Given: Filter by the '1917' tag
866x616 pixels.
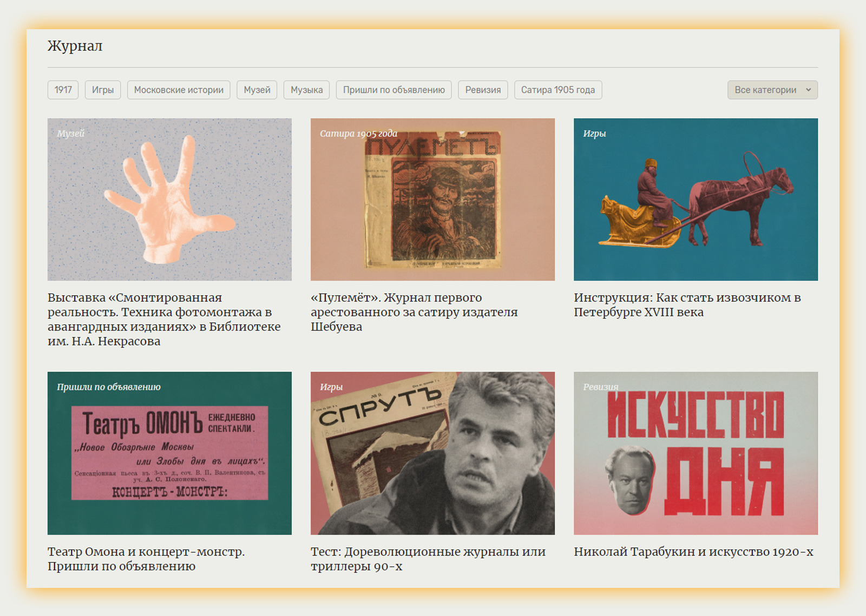Looking at the screenshot, I should (63, 90).
